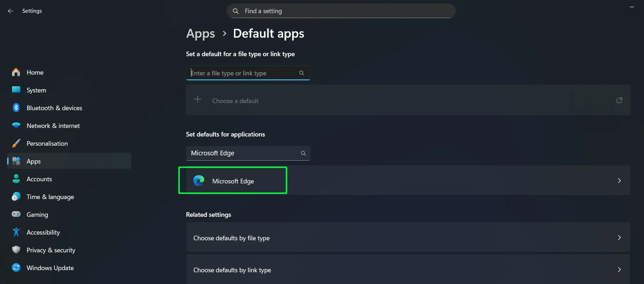The image size is (644, 284).
Task: Open Bluetooth & devices settings
Action: tap(16, 108)
